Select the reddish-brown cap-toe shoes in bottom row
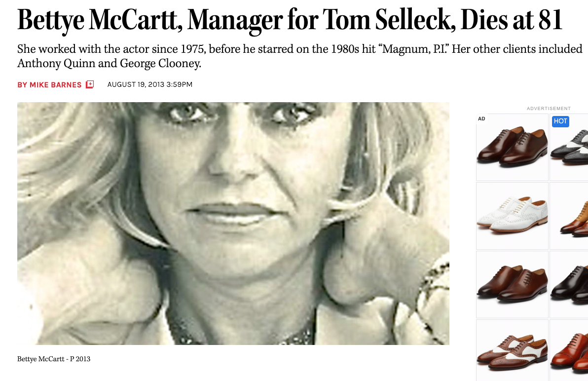The image size is (588, 381). tap(570, 351)
